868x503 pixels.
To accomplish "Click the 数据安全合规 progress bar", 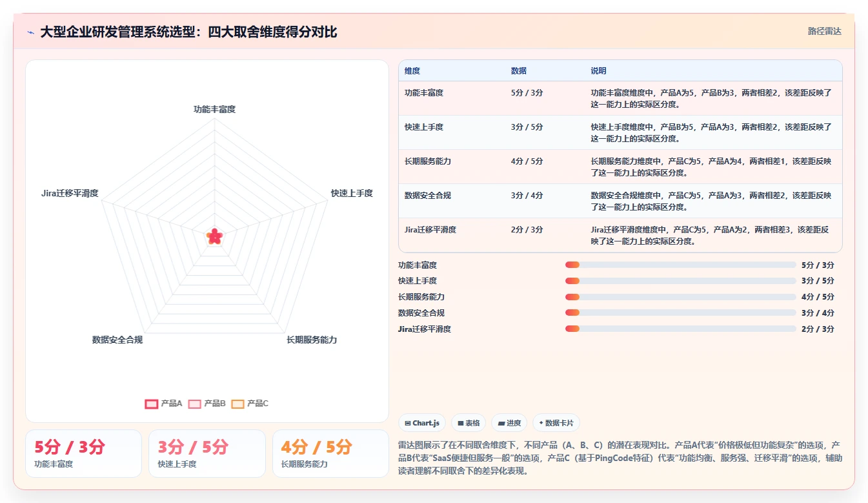I will 680,313.
